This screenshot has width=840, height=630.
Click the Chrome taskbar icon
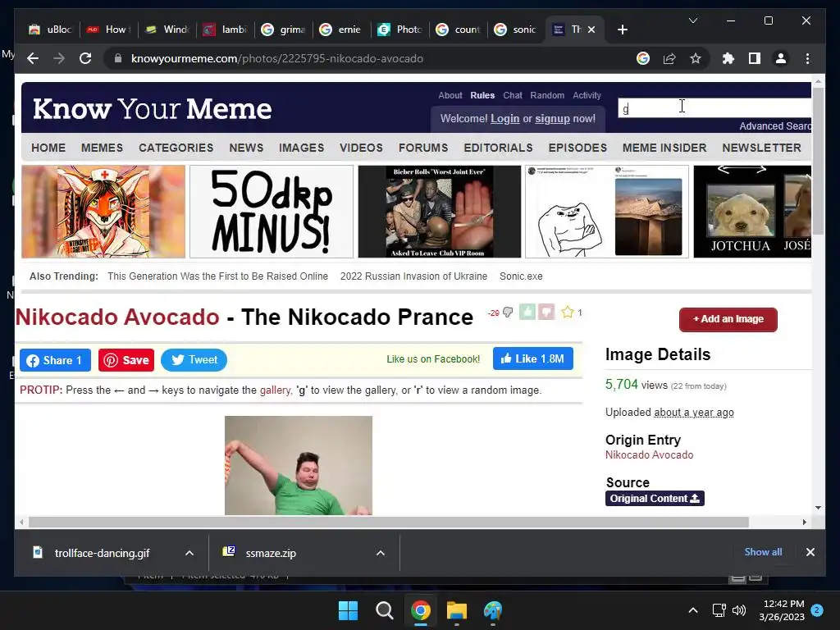(421, 610)
